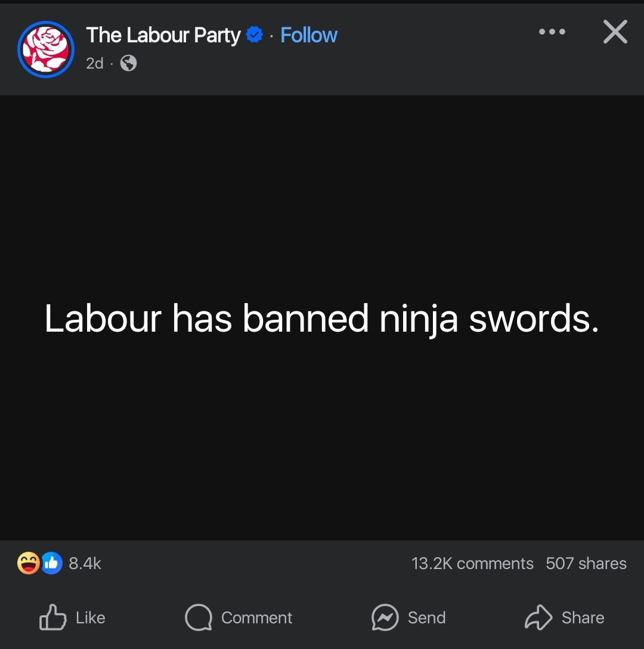Open The Labour Party profile picture

point(46,50)
